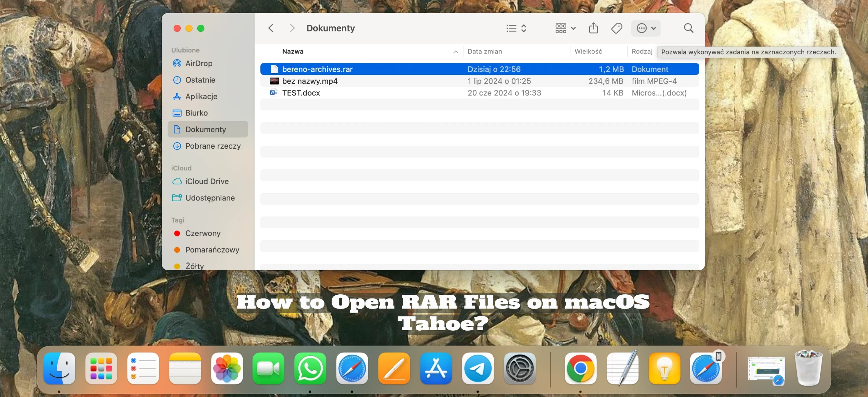Sort files by the Wielkość column
868x397 pixels.
pyautogui.click(x=588, y=51)
